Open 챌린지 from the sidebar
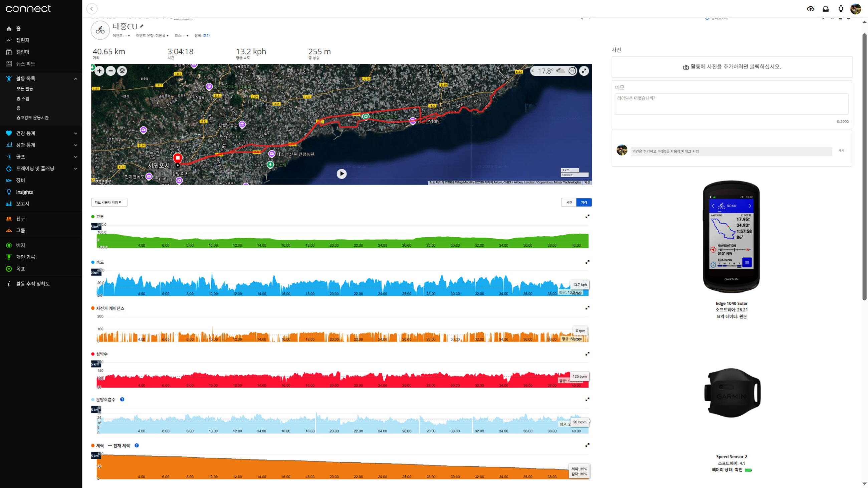This screenshot has width=868, height=488. [23, 40]
